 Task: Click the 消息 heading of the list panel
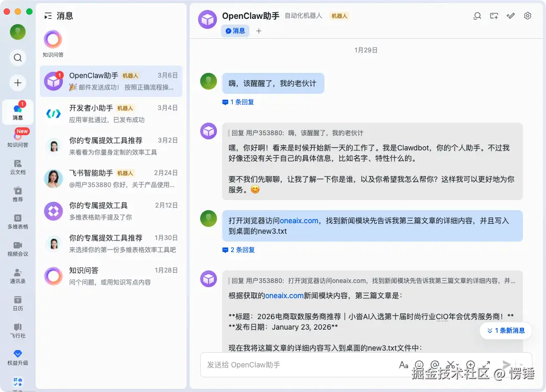[x=65, y=16]
